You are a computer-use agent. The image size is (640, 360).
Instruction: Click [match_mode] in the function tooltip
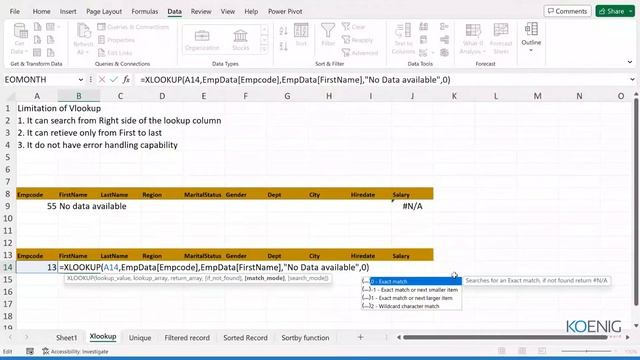[264, 278]
